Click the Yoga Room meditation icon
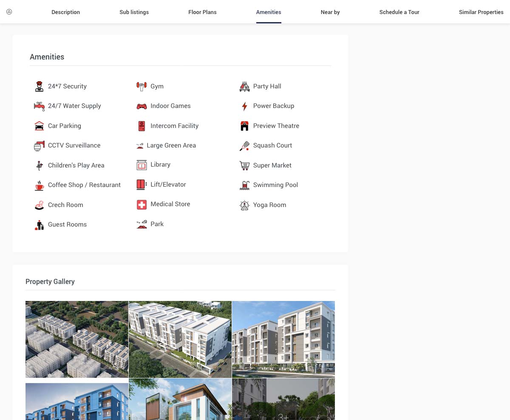 click(x=244, y=205)
